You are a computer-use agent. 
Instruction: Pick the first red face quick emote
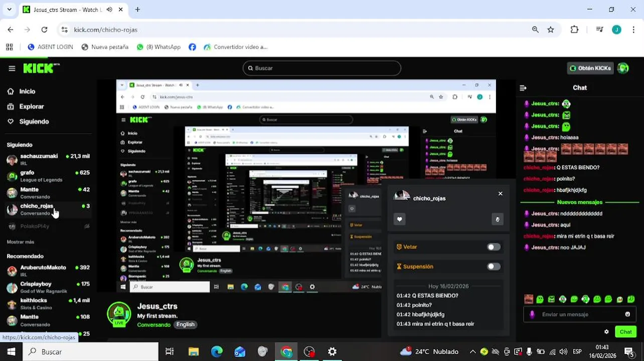[x=528, y=299]
